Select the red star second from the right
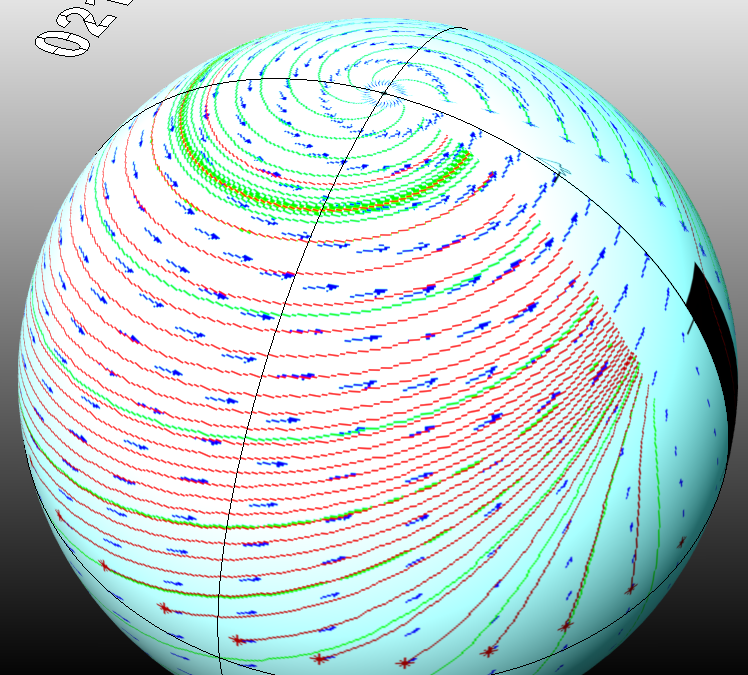This screenshot has width=748, height=675. 566,626
